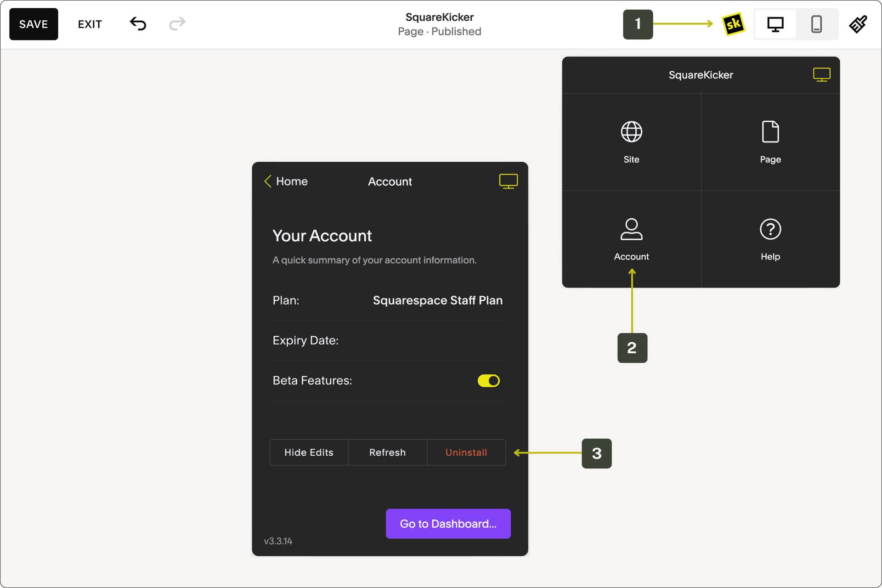The height and width of the screenshot is (588, 882).
Task: Click monitor icon in SquareKicker menu panel
Action: coord(821,74)
